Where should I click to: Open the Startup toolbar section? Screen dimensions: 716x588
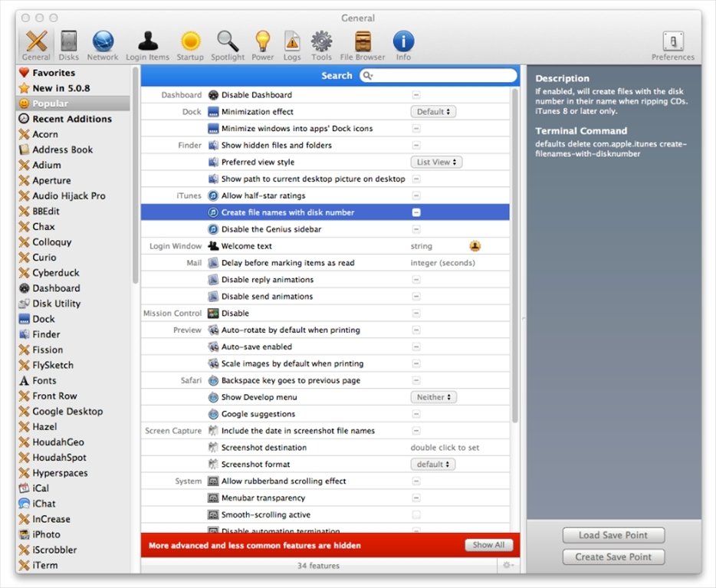click(x=190, y=45)
